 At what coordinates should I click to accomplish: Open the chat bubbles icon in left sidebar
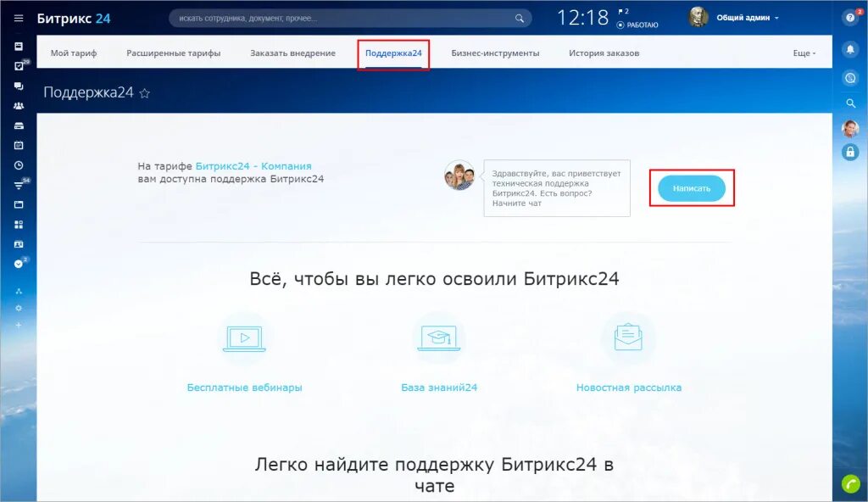[x=19, y=86]
